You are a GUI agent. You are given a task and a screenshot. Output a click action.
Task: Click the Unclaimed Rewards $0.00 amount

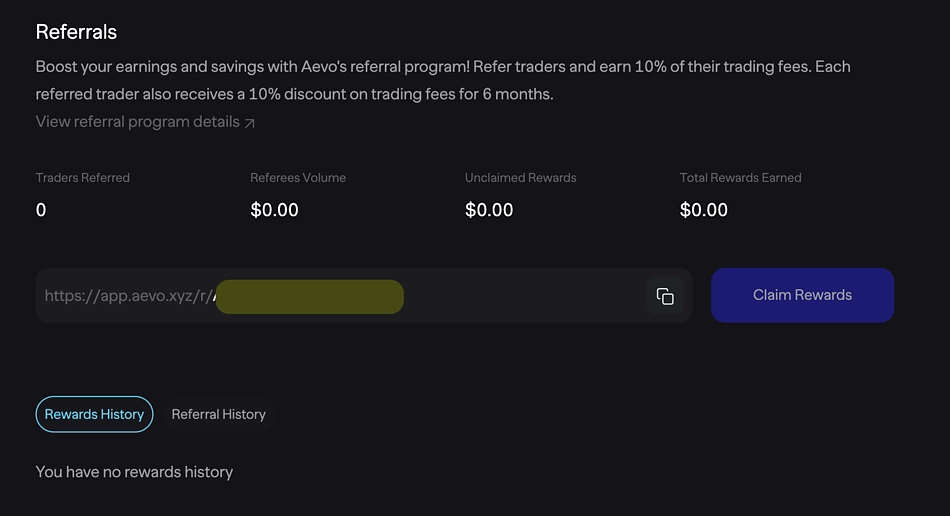(x=489, y=210)
